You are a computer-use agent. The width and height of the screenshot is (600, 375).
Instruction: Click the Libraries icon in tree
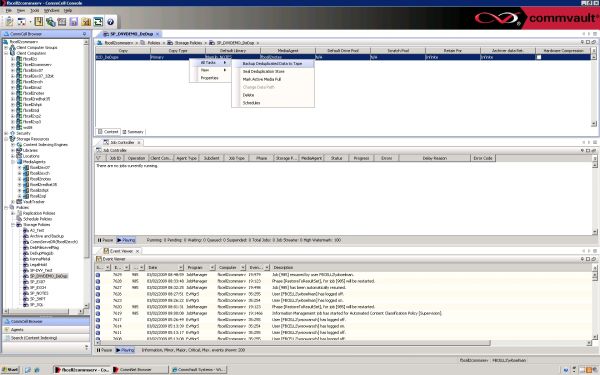[19, 150]
